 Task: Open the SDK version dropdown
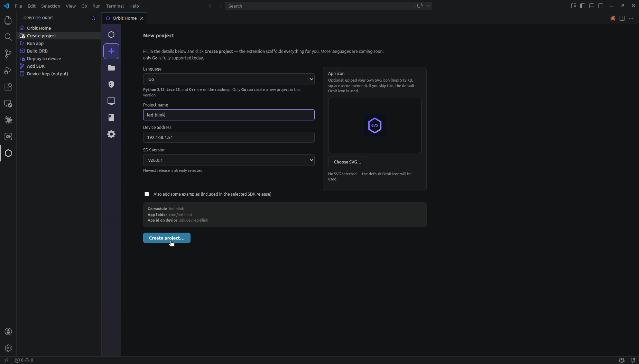coord(229,160)
